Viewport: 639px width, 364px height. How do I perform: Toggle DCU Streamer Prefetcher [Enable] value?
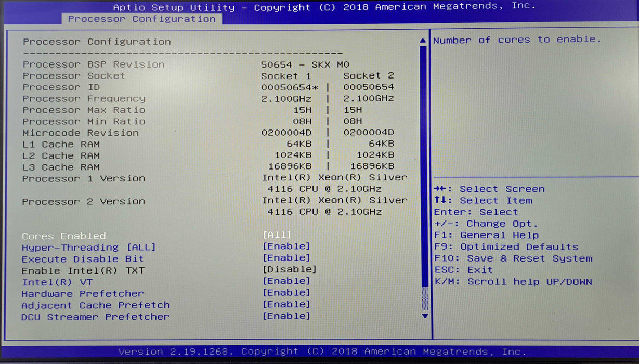[x=286, y=316]
